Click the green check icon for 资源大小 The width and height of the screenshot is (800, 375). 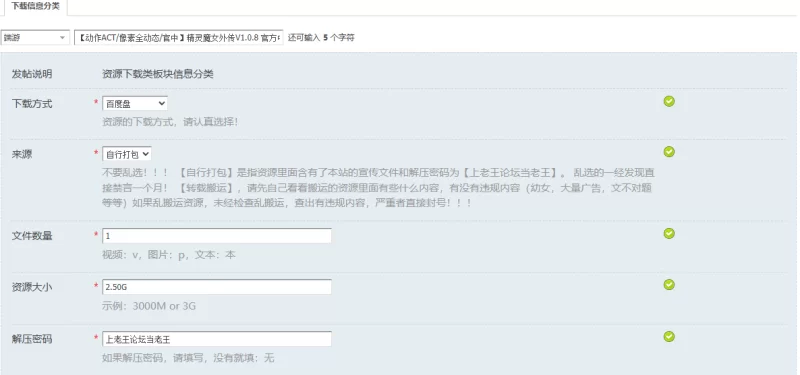coord(669,285)
